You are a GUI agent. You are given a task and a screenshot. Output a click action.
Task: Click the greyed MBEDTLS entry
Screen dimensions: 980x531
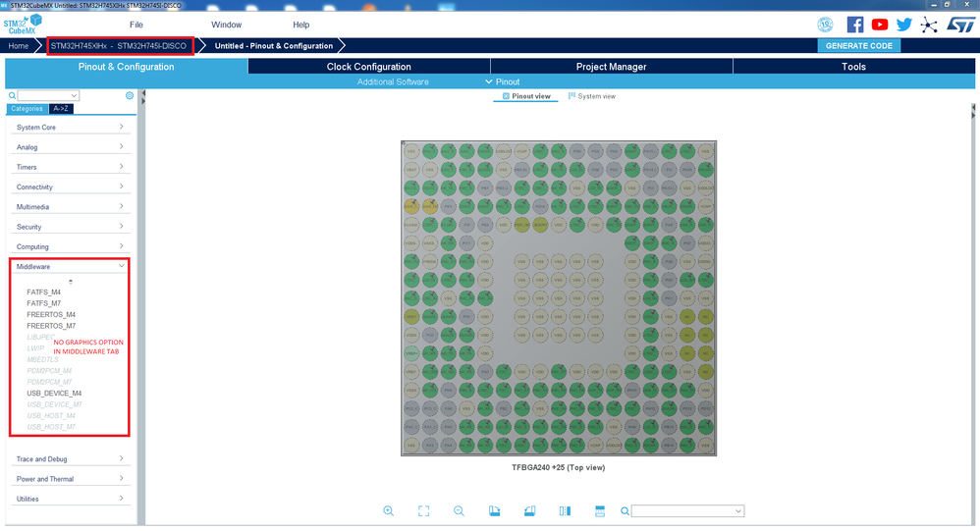point(42,360)
